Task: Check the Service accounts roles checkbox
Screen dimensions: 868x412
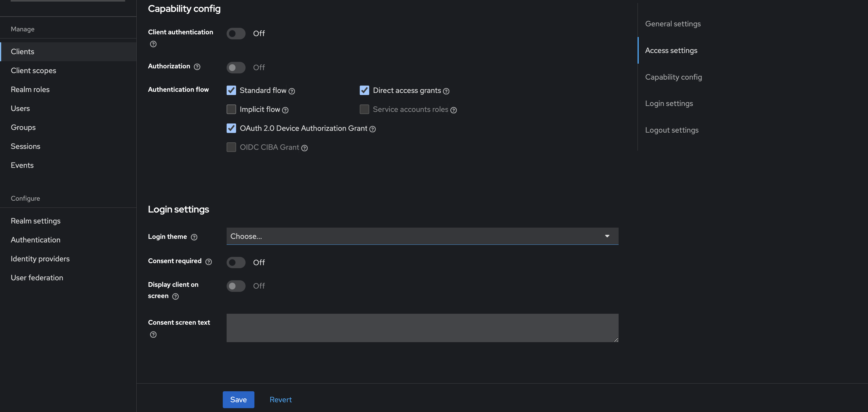Action: tap(364, 109)
